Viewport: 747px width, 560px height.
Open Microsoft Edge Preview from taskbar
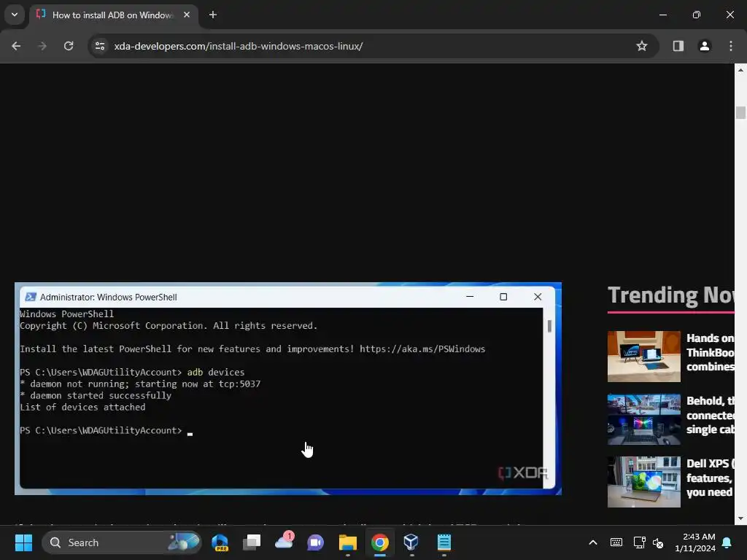[x=220, y=542]
